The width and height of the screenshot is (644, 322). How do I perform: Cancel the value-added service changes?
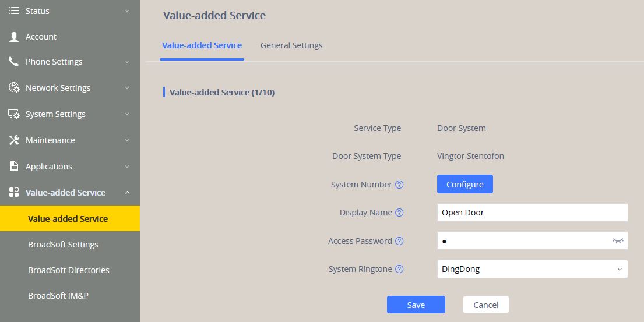(x=485, y=305)
